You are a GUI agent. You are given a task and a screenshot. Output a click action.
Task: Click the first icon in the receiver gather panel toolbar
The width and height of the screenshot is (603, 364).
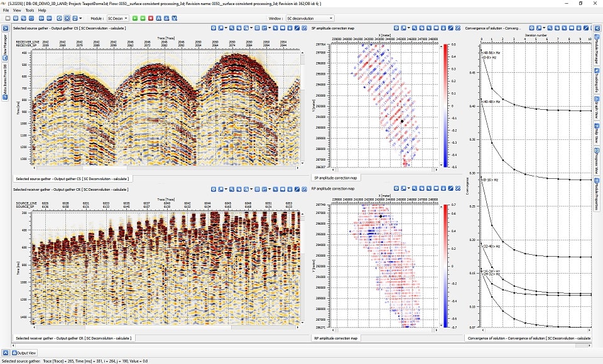pos(214,189)
